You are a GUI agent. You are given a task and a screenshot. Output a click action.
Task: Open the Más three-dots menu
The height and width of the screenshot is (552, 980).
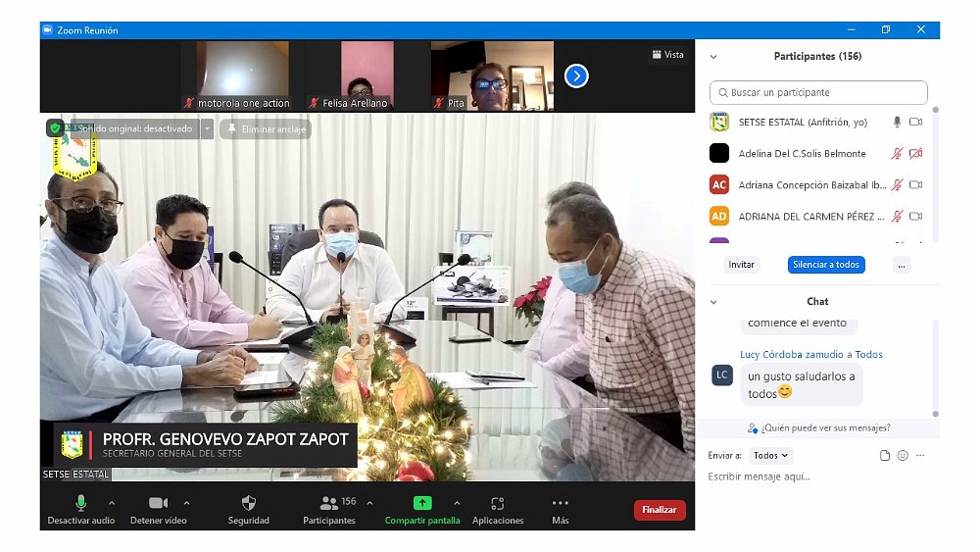[560, 503]
